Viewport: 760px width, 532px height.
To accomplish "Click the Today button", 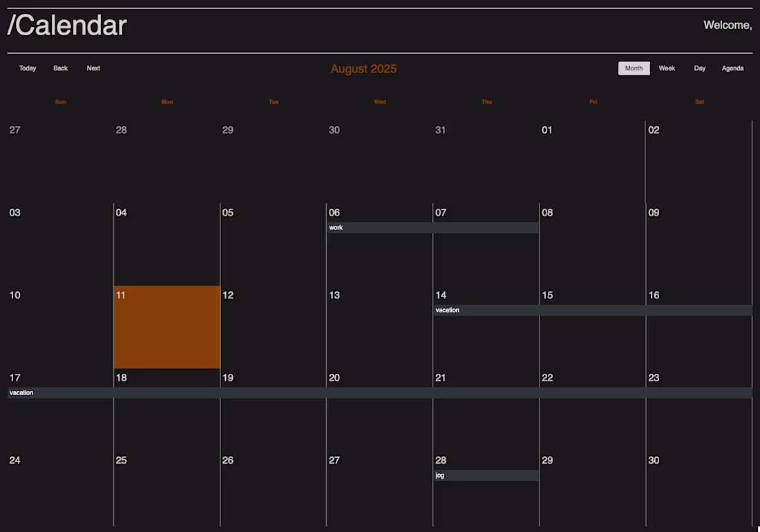I will coord(27,68).
